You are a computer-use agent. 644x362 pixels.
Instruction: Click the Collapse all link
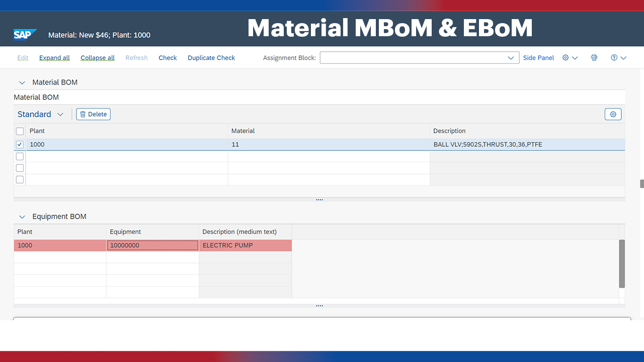(x=97, y=57)
